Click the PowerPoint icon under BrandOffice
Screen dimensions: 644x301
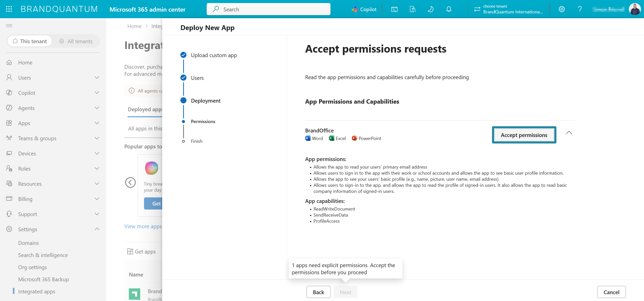tap(354, 138)
